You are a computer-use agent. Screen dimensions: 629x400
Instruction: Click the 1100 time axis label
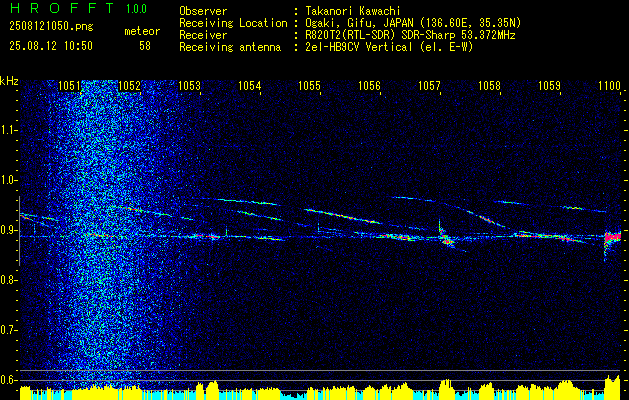609,85
